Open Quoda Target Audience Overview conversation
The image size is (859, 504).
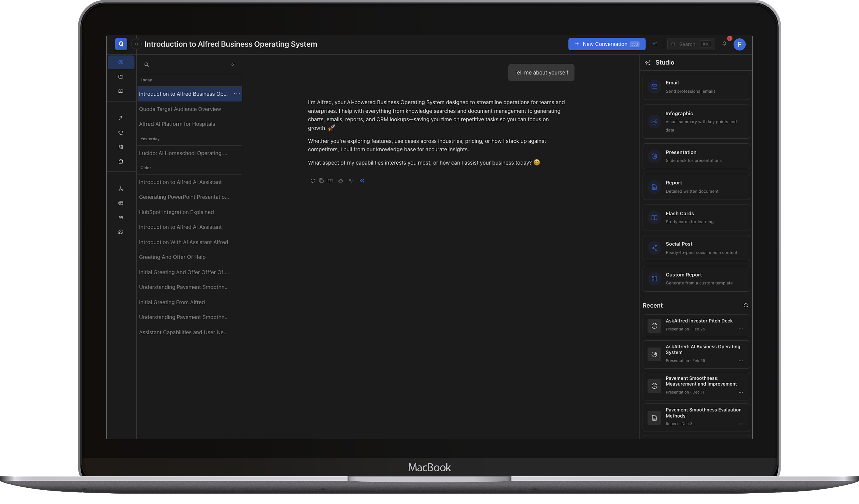click(180, 109)
